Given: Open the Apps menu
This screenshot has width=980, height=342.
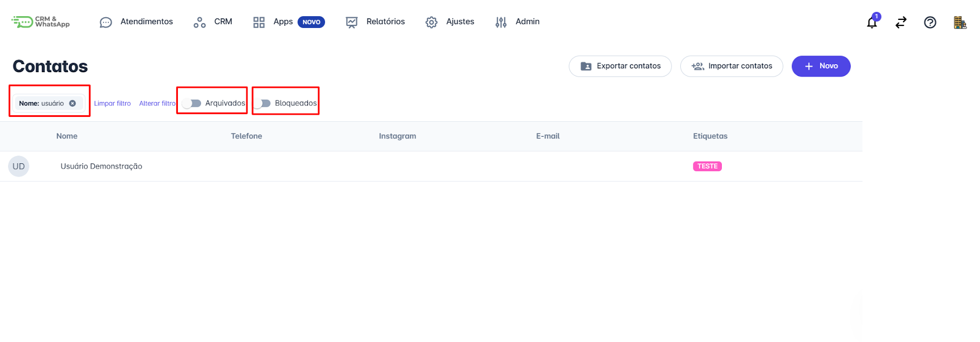Looking at the screenshot, I should tap(282, 22).
